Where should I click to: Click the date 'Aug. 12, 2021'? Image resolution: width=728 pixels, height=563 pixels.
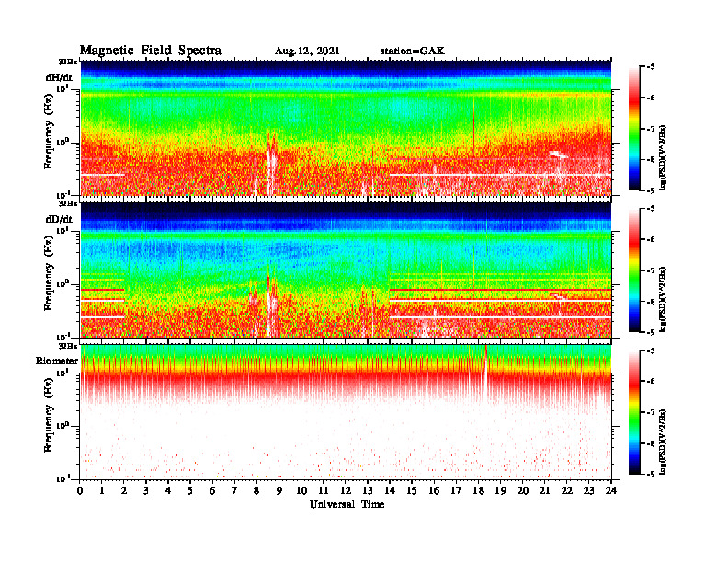(307, 52)
